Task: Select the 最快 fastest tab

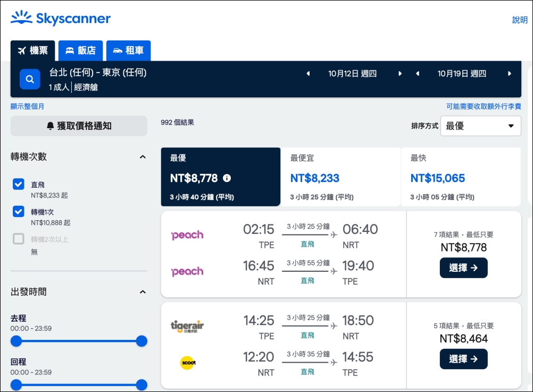Action: coord(461,177)
